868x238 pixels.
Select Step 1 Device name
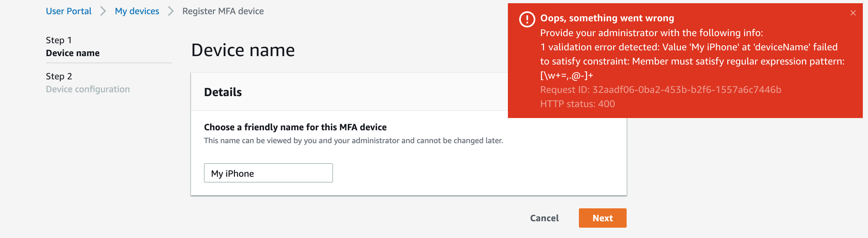73,46
